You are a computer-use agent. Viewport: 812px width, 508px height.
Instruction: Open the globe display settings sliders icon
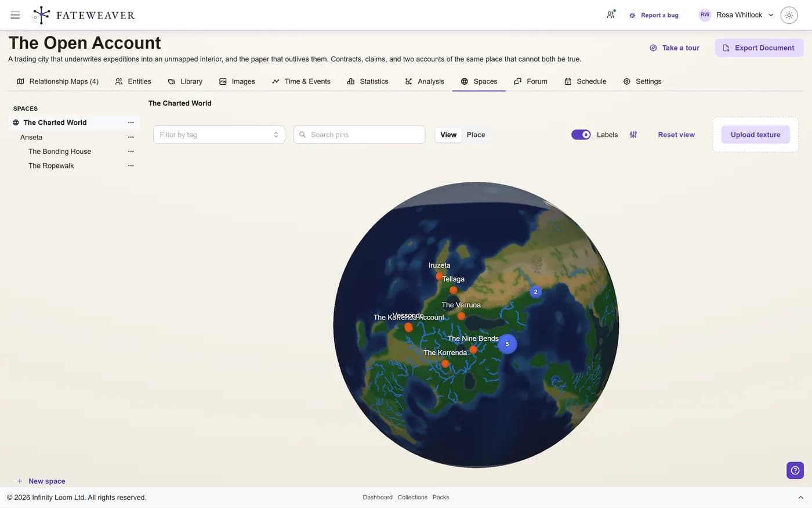tap(633, 135)
